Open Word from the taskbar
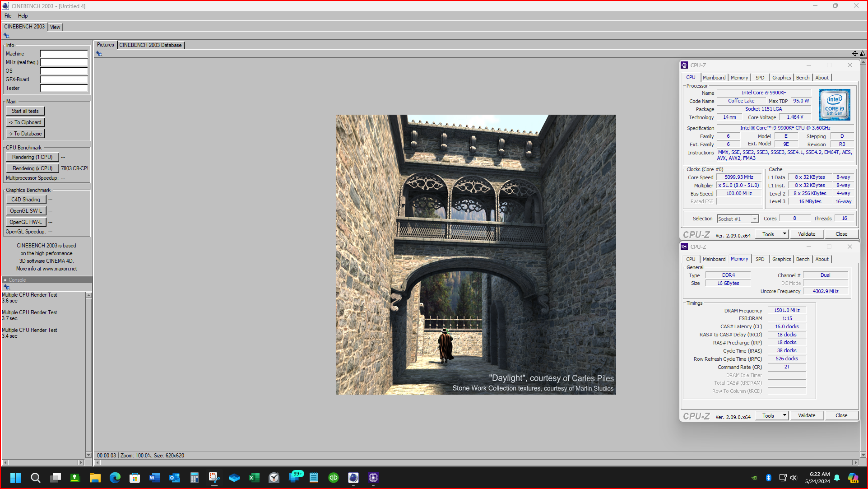This screenshot has height=489, width=868. 154,477
